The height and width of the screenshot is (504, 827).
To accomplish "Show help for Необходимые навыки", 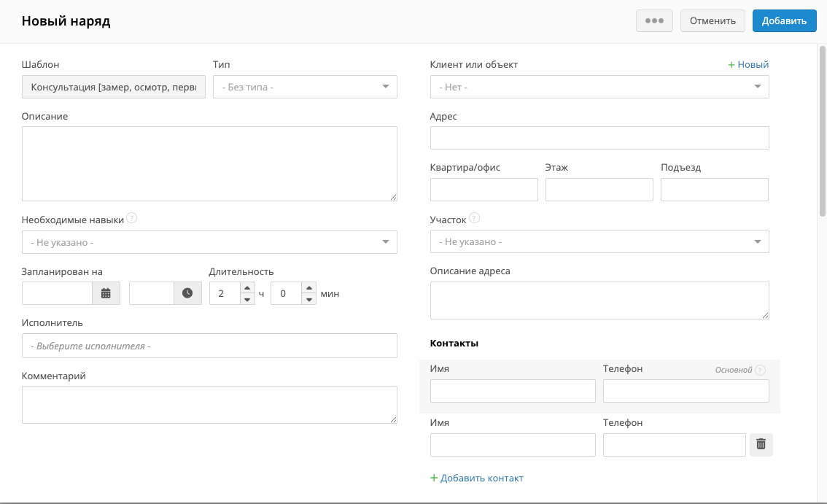I will 132,218.
